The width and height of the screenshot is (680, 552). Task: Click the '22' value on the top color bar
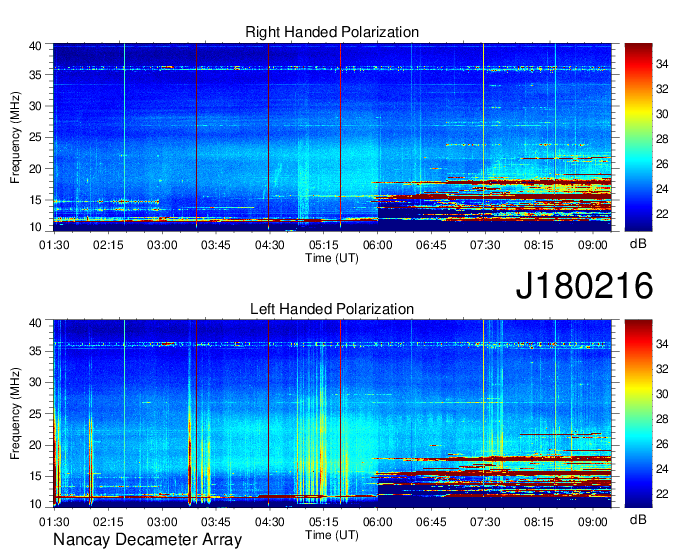click(x=662, y=214)
